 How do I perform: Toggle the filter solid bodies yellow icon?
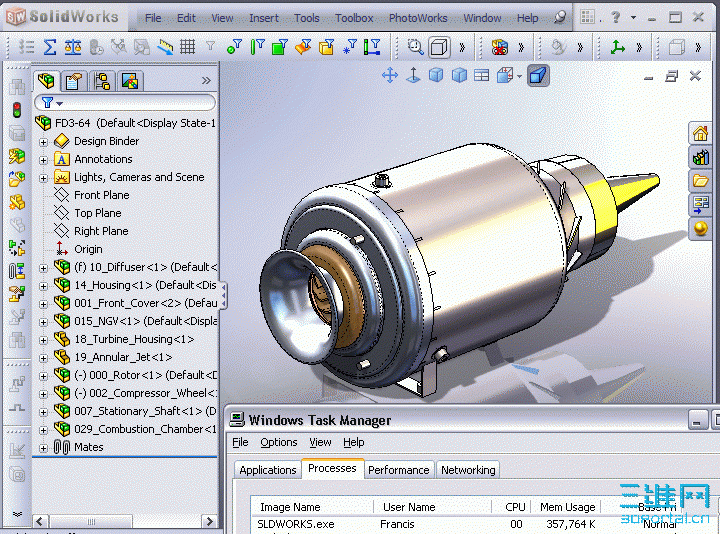pos(326,46)
